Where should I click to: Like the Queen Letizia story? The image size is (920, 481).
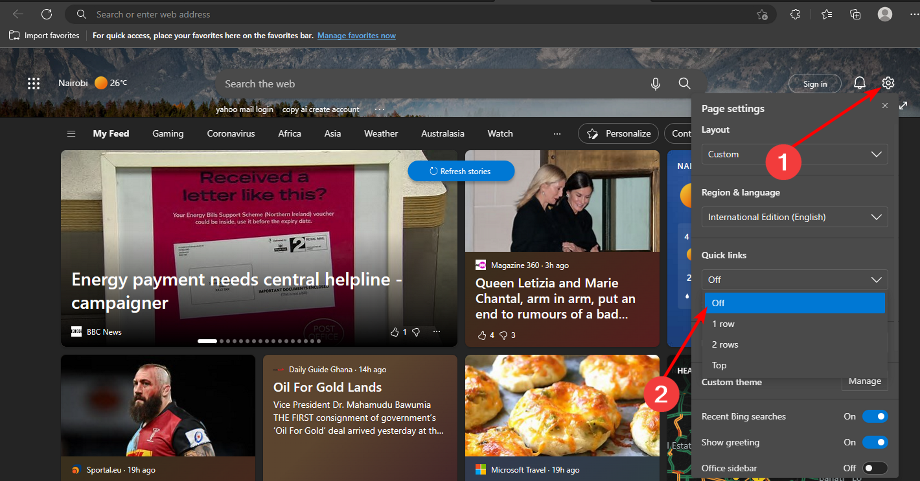pos(482,336)
